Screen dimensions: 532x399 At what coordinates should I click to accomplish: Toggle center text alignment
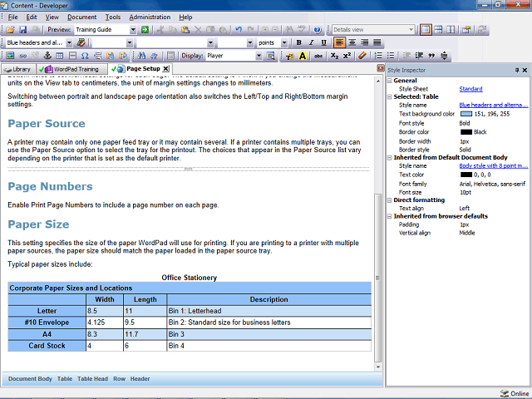(352, 42)
